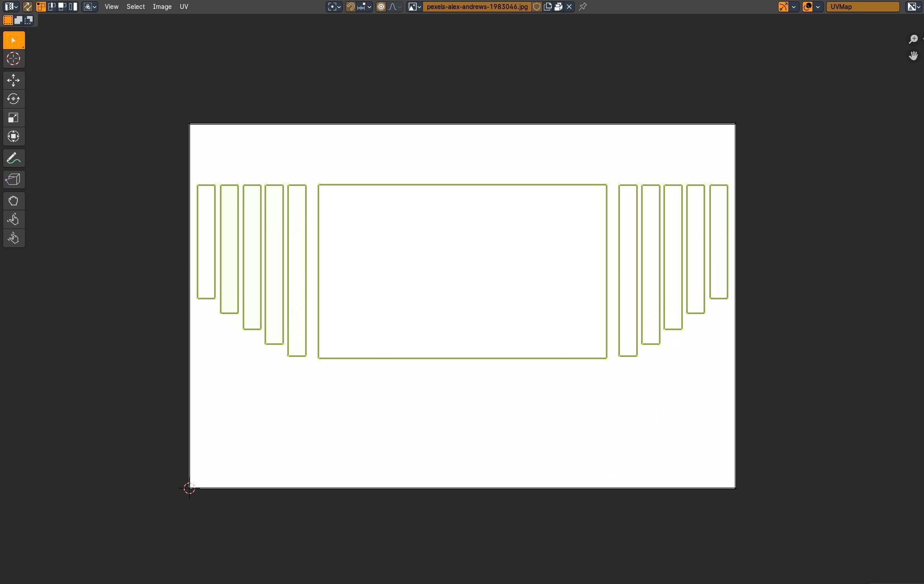Toggle proportional editing
This screenshot has height=584, width=924.
(381, 7)
